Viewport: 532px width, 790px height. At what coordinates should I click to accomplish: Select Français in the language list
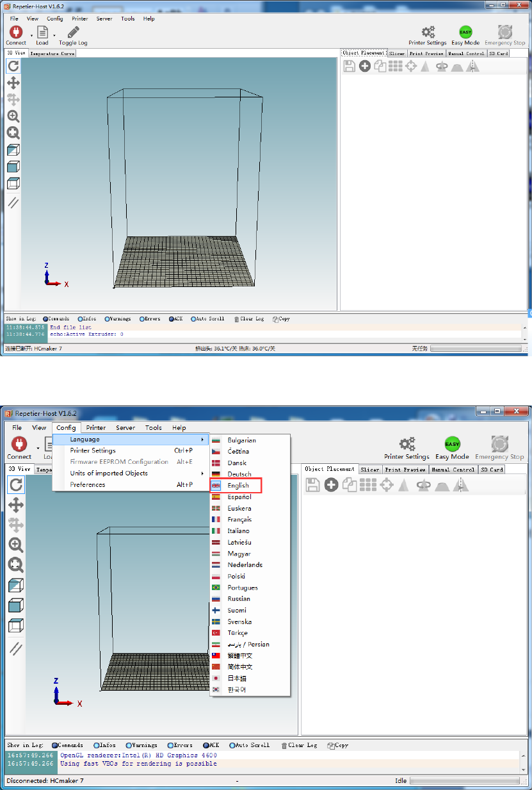[x=250, y=520]
